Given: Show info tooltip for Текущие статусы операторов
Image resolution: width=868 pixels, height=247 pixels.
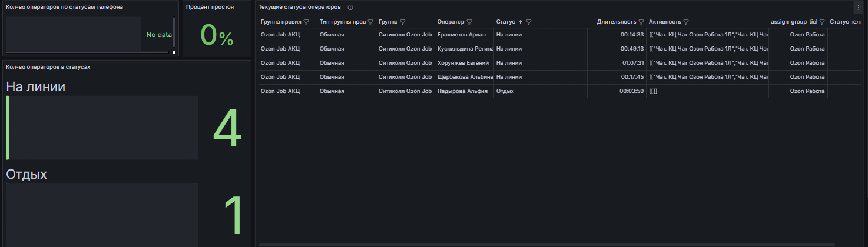Looking at the screenshot, I should point(350,7).
